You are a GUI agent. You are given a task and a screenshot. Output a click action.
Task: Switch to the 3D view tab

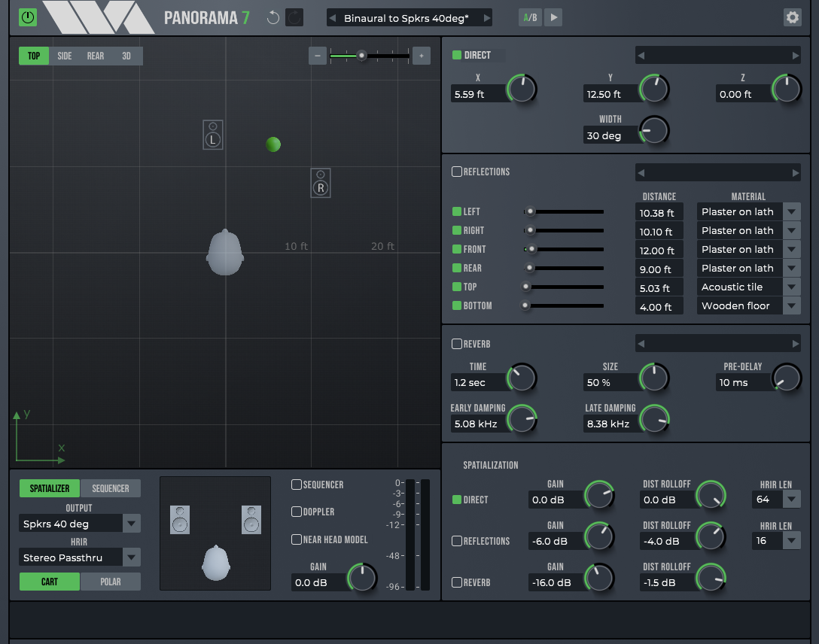(126, 56)
